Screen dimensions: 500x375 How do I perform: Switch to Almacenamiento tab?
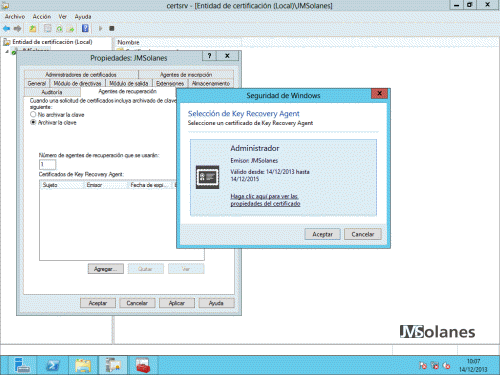click(211, 83)
